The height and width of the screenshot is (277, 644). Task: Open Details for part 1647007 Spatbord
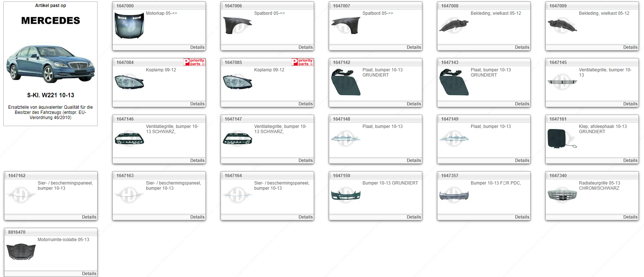[x=414, y=47]
